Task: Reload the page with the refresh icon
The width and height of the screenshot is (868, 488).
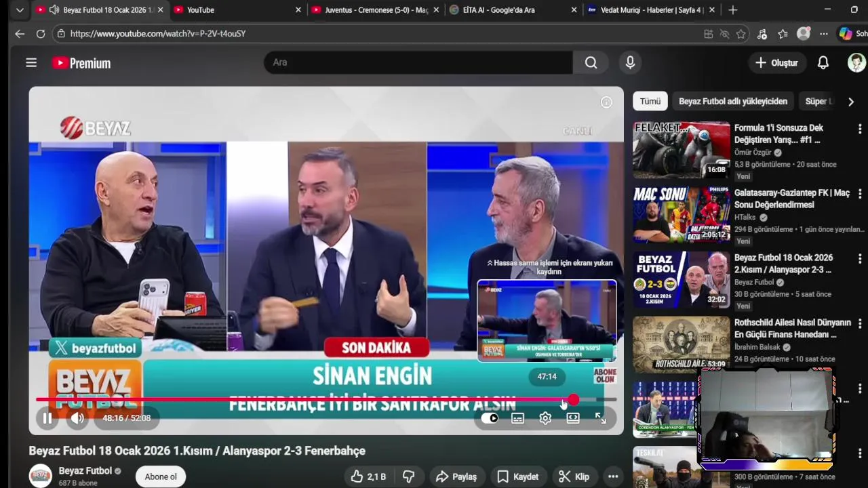Action: point(41,33)
